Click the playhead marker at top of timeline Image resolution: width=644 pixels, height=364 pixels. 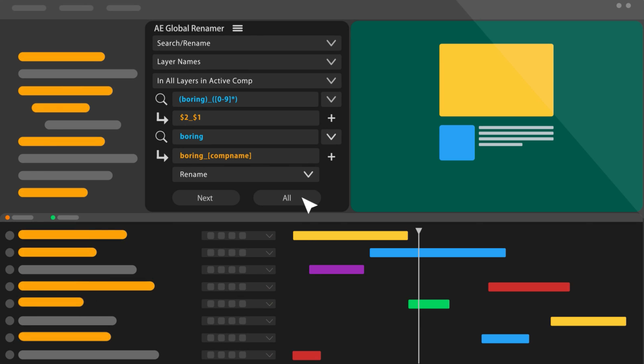[x=419, y=230]
